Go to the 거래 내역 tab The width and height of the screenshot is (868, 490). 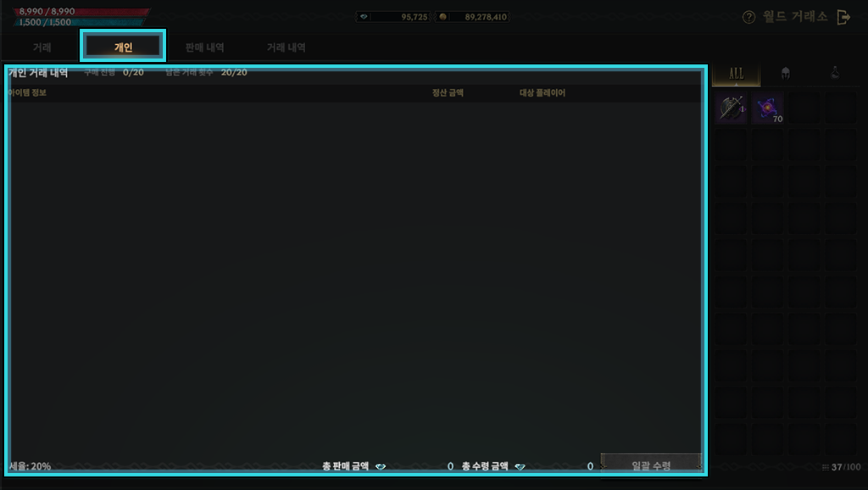[x=286, y=47]
